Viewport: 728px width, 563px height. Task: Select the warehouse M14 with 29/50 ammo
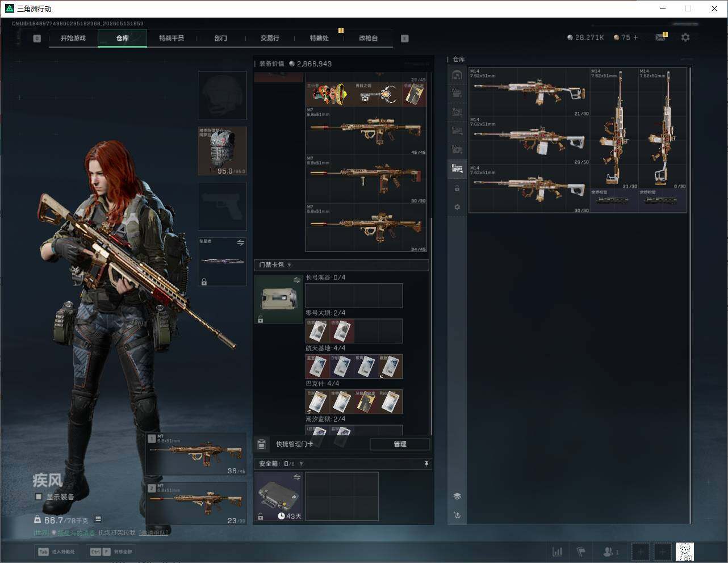pyautogui.click(x=529, y=141)
